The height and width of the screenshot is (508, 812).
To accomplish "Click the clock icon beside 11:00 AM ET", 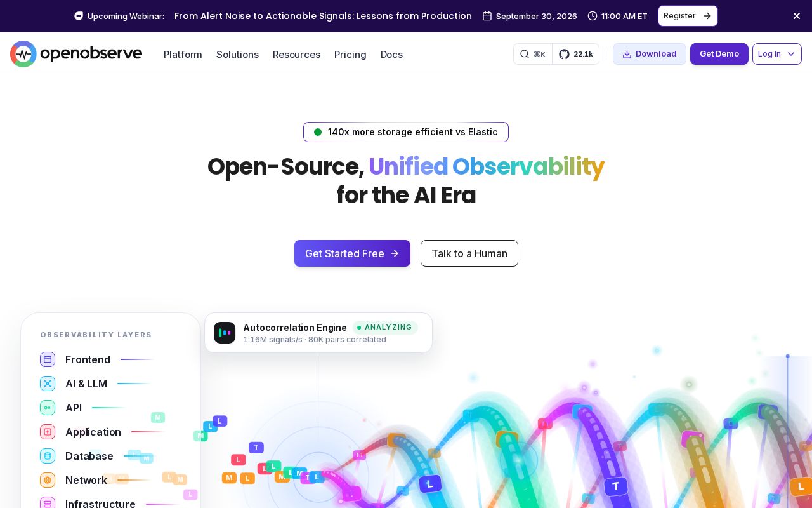I will click(593, 16).
